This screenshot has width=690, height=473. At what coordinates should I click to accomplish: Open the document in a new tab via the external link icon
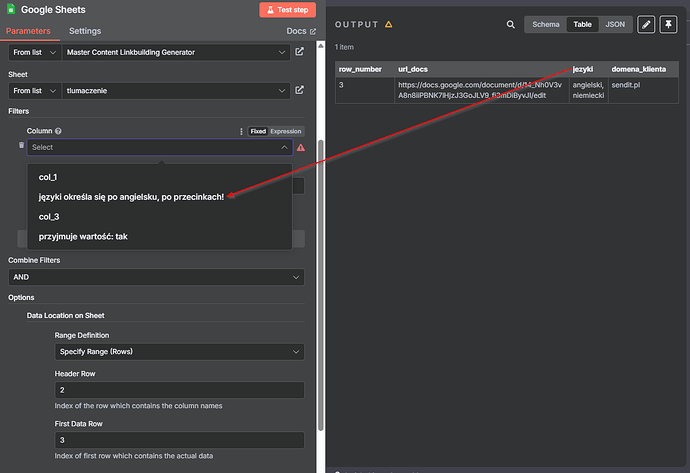point(299,51)
